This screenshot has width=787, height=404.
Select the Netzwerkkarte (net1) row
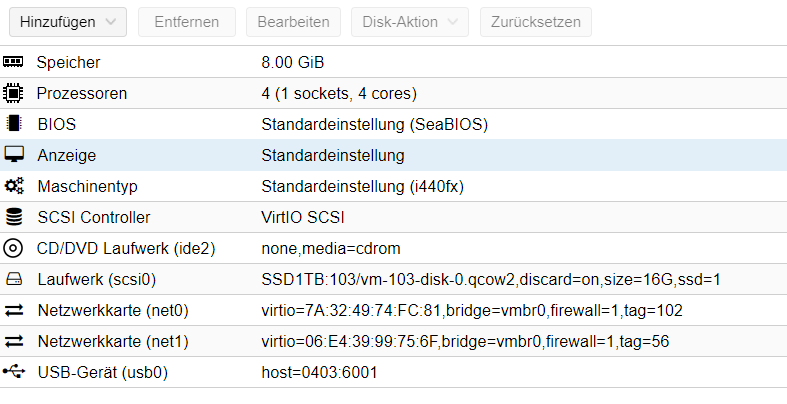394,341
